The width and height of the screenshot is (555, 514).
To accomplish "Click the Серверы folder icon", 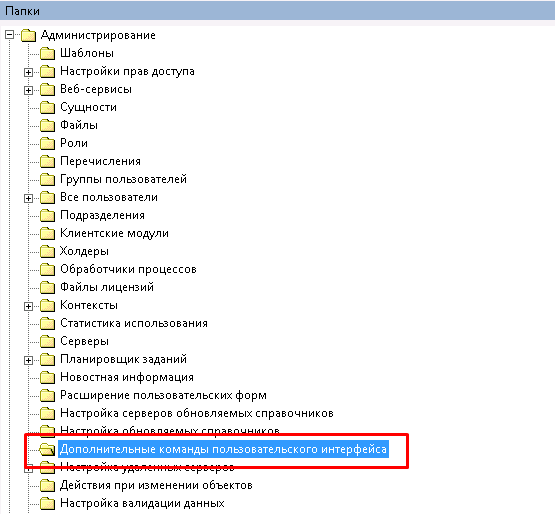I will coord(47,341).
